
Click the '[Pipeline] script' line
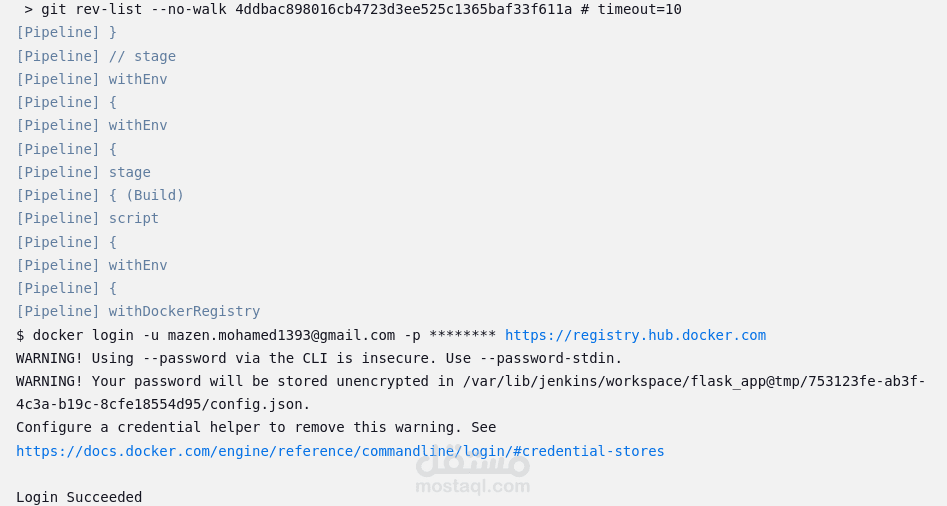(x=87, y=218)
